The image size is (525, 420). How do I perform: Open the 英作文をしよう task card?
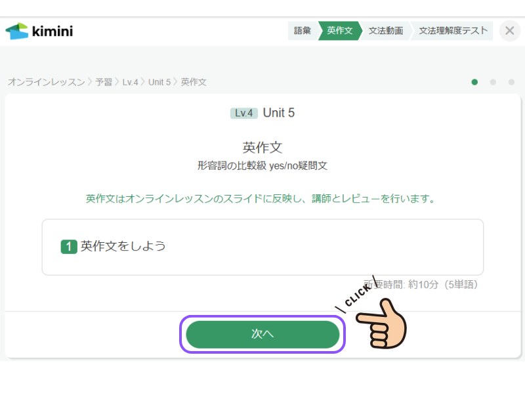tap(262, 247)
